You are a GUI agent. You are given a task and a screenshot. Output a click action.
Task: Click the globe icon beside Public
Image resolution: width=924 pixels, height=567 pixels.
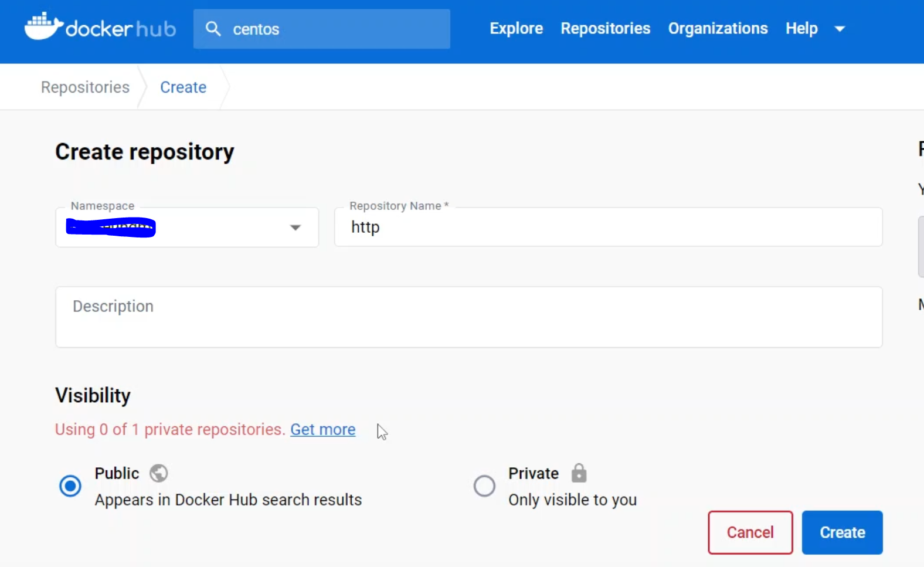coord(158,473)
